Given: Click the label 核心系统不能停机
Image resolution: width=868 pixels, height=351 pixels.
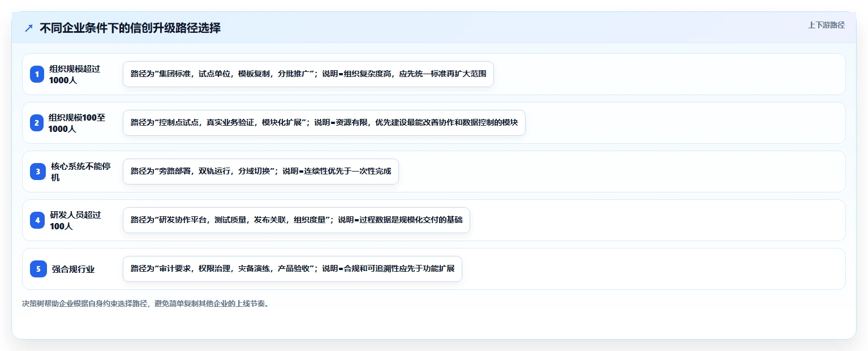Looking at the screenshot, I should (80, 172).
